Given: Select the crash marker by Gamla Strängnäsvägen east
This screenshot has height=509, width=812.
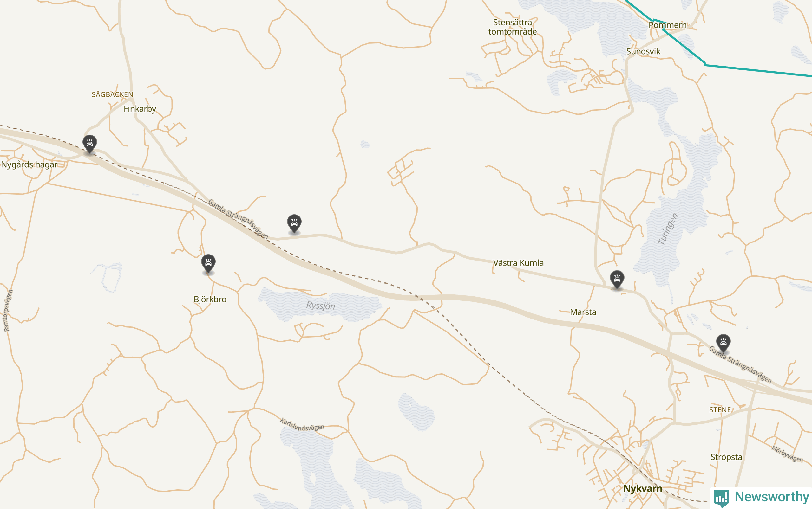Looking at the screenshot, I should (x=724, y=343).
